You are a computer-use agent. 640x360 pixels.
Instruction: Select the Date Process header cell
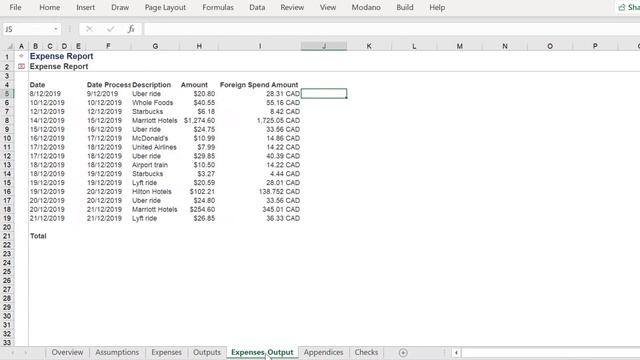click(109, 85)
